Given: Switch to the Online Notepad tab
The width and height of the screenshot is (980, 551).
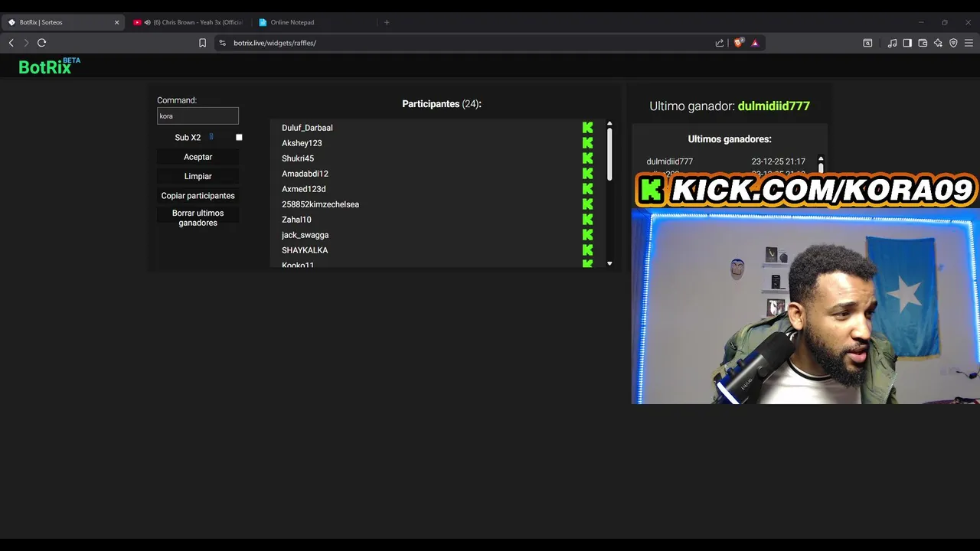Looking at the screenshot, I should [315, 22].
